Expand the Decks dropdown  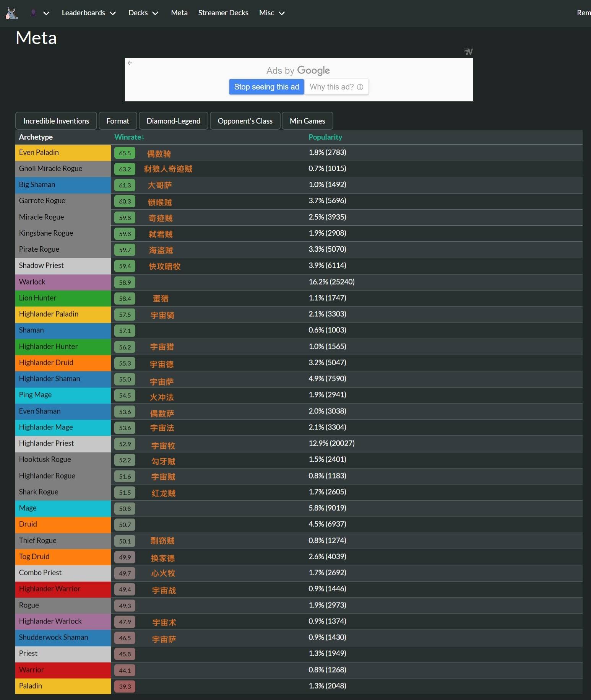(x=143, y=13)
